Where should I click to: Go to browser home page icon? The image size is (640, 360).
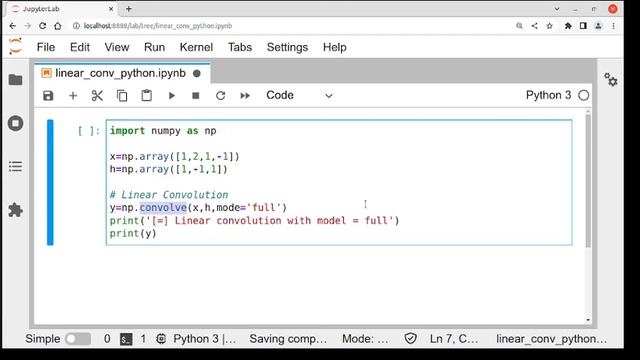58,26
